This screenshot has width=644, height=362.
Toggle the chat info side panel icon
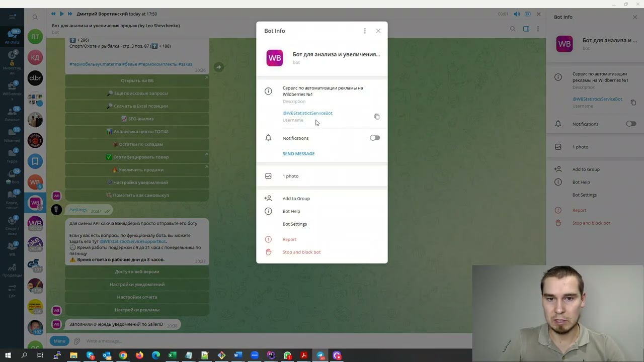[x=526, y=29]
